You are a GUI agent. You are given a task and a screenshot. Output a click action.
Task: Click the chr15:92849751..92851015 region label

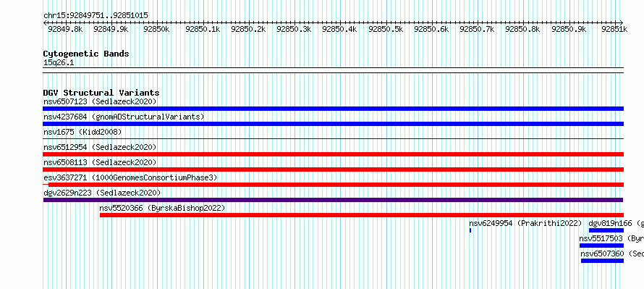(x=96, y=16)
